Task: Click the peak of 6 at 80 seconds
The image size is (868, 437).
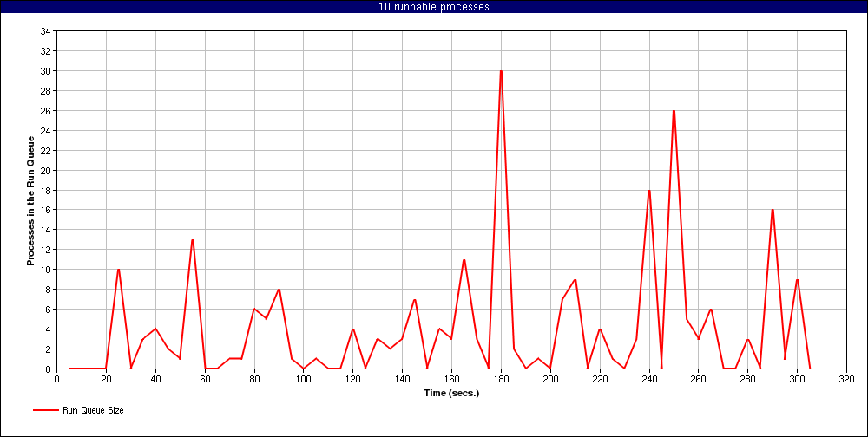Action: click(254, 310)
